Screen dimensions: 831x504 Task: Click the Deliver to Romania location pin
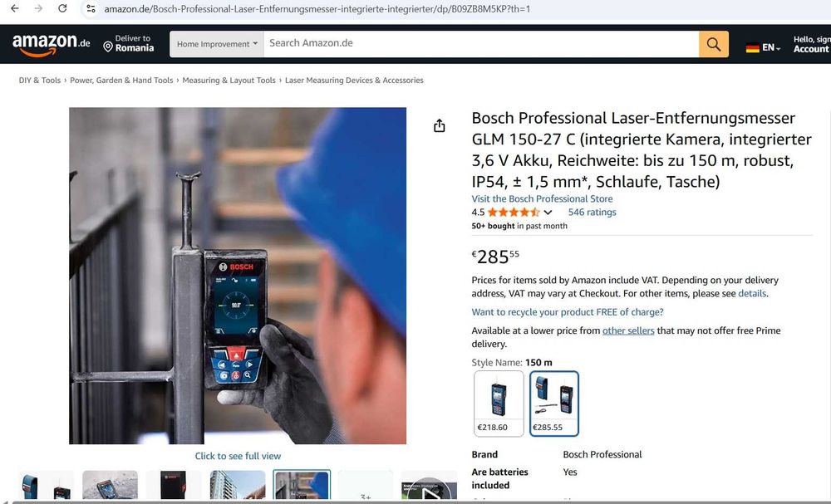(107, 47)
